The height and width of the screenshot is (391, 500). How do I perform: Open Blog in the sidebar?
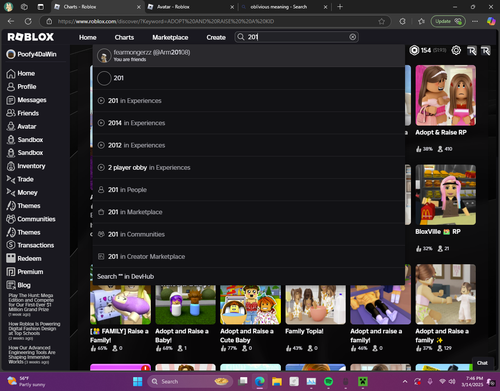click(x=18, y=285)
